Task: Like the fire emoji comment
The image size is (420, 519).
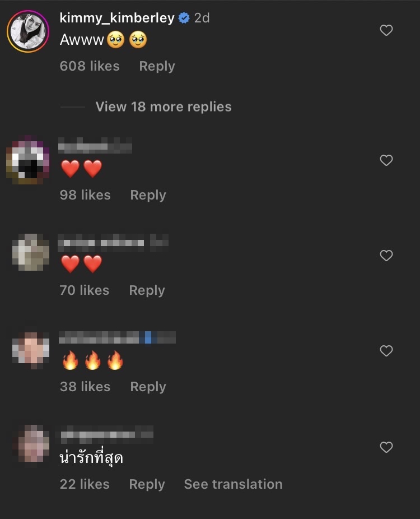Action: pos(386,351)
